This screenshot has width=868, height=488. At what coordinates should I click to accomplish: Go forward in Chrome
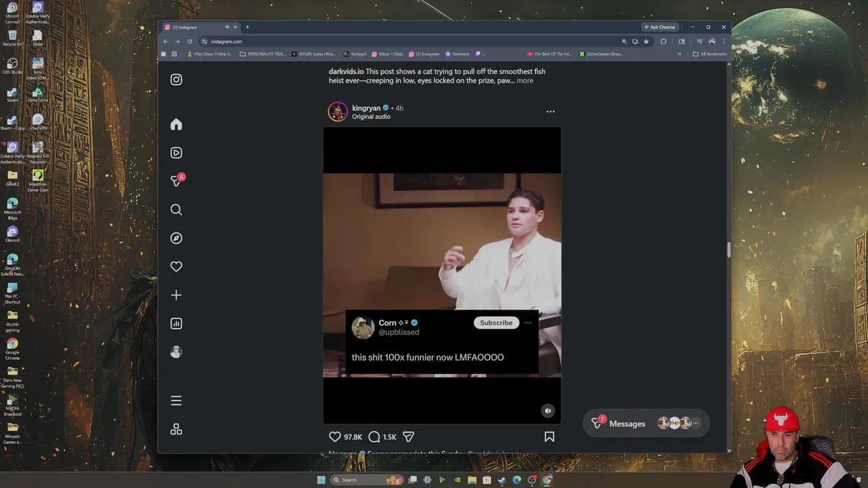[178, 41]
